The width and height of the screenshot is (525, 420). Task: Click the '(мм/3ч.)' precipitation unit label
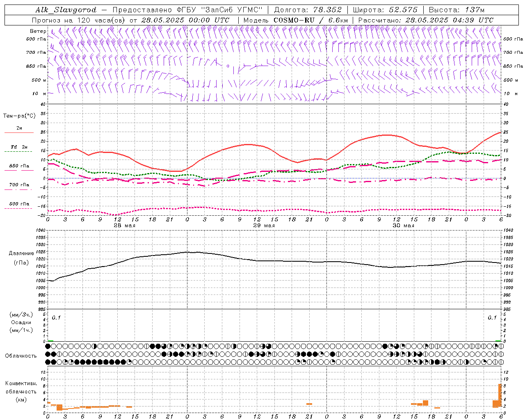pos(21,315)
